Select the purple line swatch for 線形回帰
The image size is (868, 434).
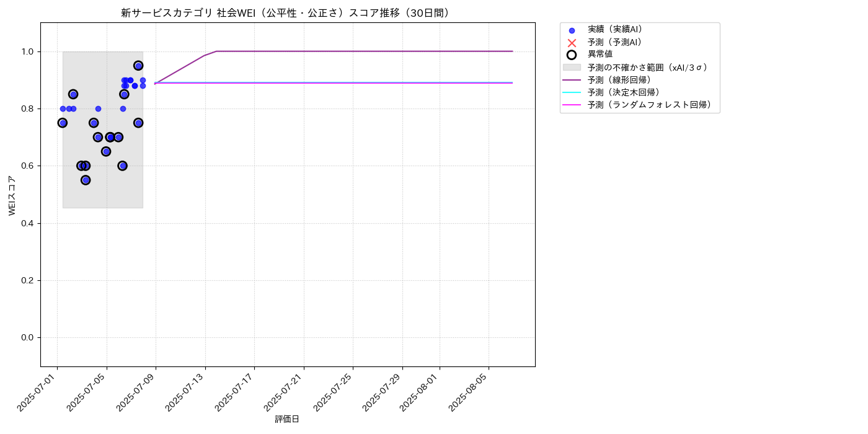click(x=572, y=80)
